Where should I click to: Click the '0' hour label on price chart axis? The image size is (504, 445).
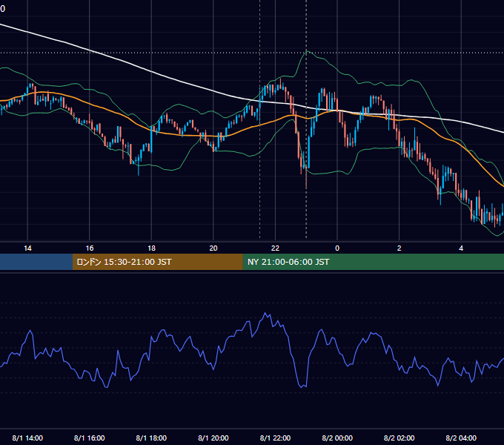[337, 248]
